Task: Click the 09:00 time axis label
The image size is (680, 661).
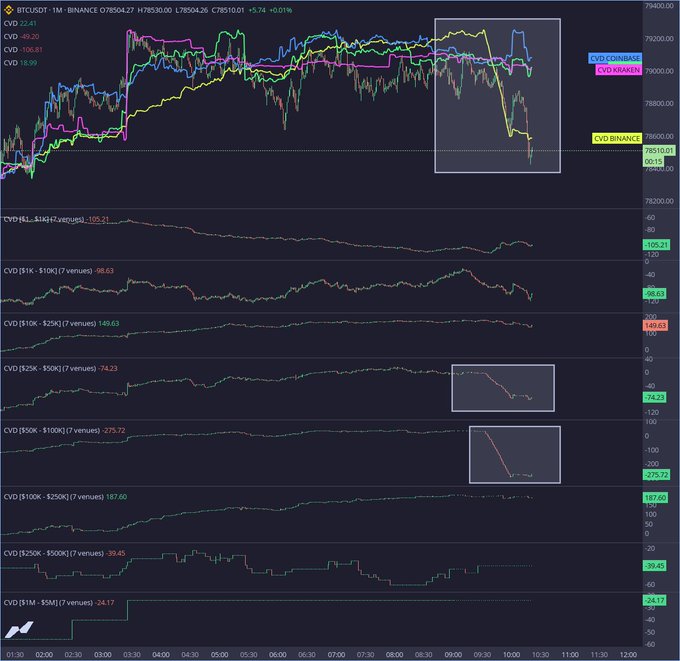Action: (453, 654)
